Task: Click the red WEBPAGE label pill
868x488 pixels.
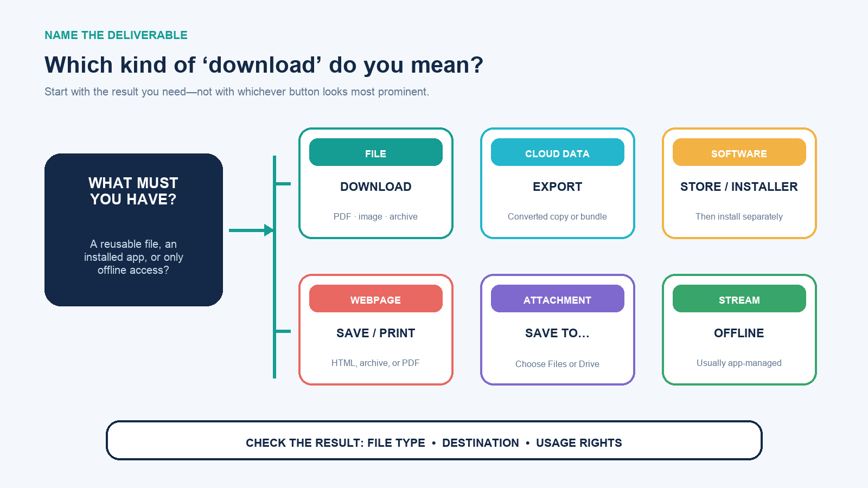Action: [x=376, y=299]
